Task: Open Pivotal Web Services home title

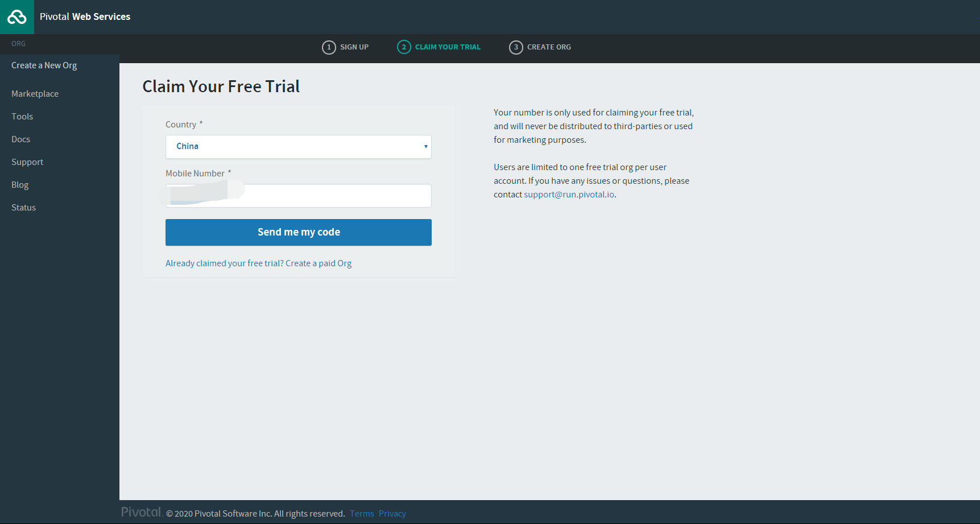Action: click(85, 17)
